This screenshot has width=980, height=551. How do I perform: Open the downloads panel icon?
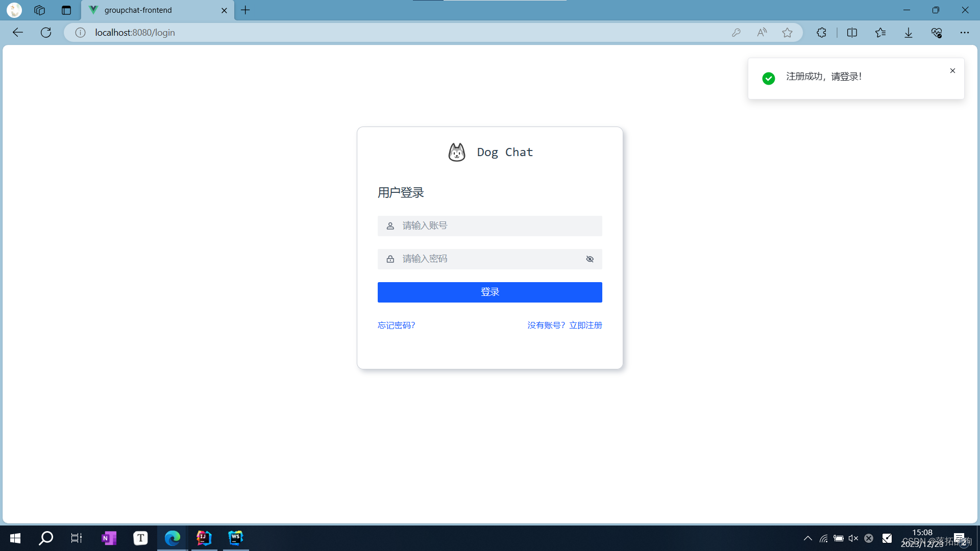coord(909,33)
